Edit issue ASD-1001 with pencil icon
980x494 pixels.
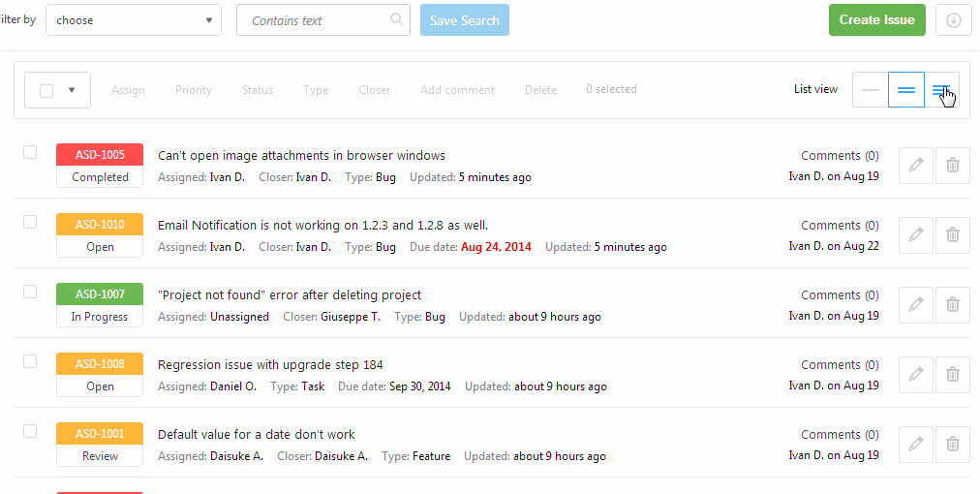click(x=916, y=445)
